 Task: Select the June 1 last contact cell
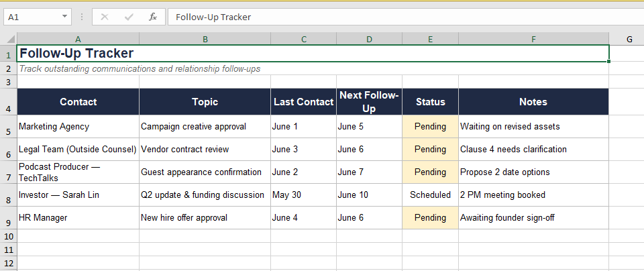coord(303,127)
